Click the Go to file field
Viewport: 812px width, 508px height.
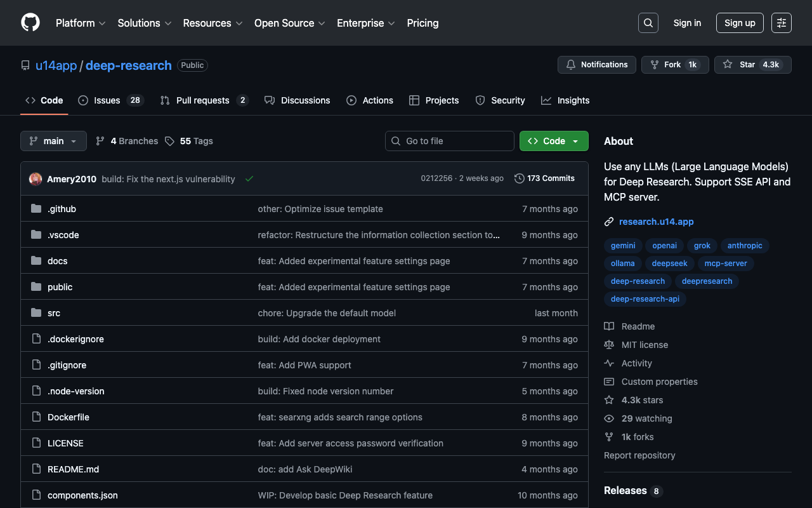tap(449, 141)
